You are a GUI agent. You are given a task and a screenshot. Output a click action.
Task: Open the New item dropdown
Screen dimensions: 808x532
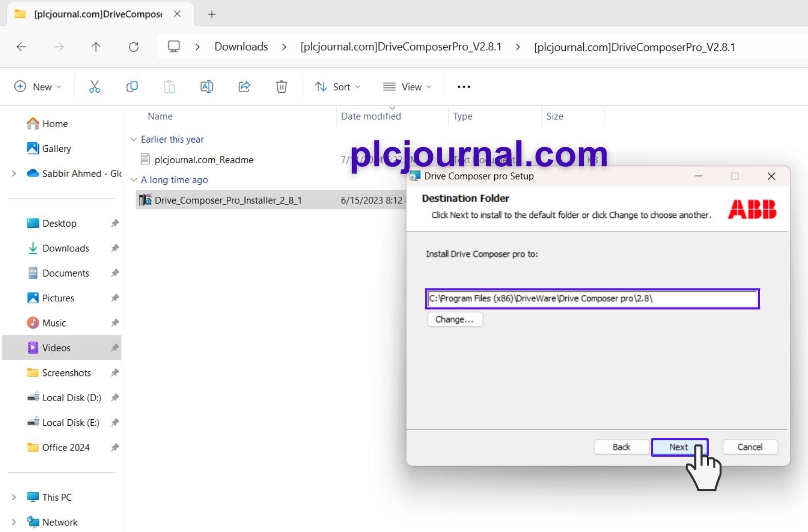(x=38, y=87)
